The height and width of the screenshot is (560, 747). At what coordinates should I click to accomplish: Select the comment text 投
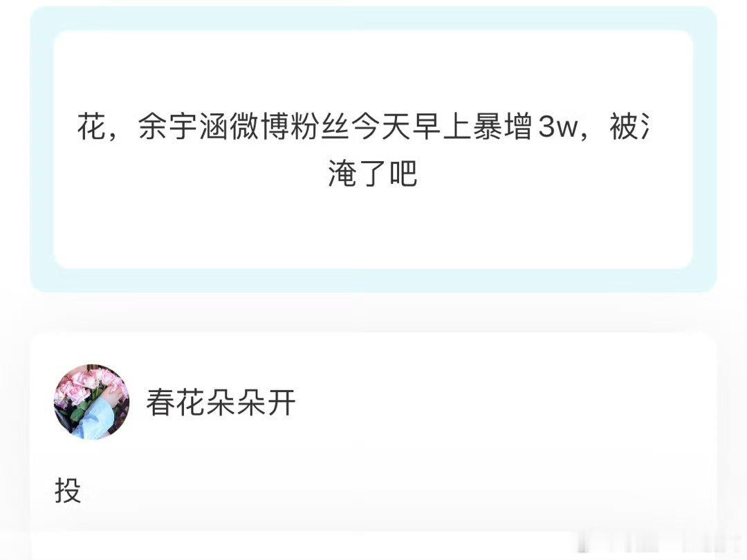pyautogui.click(x=68, y=491)
